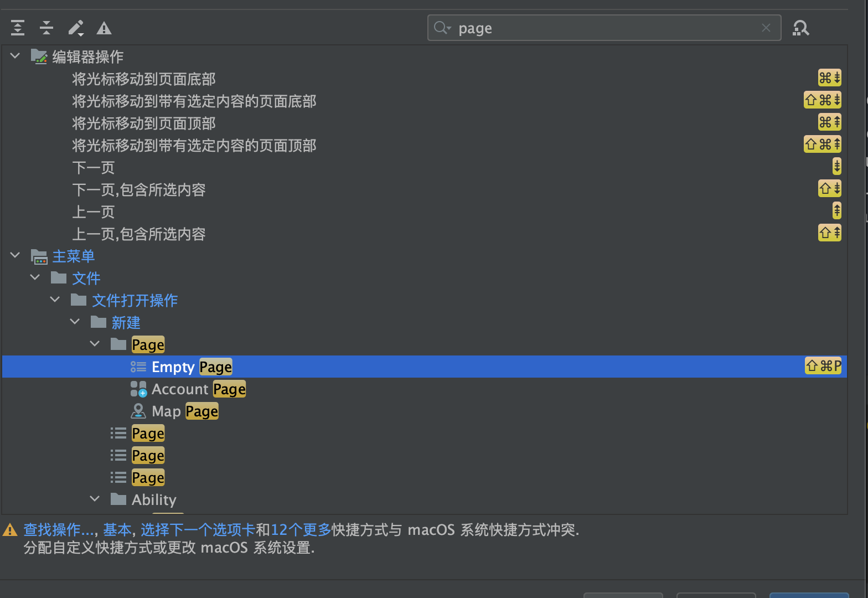Image resolution: width=868 pixels, height=598 pixels.
Task: Select the 新建 label
Action: point(126,322)
